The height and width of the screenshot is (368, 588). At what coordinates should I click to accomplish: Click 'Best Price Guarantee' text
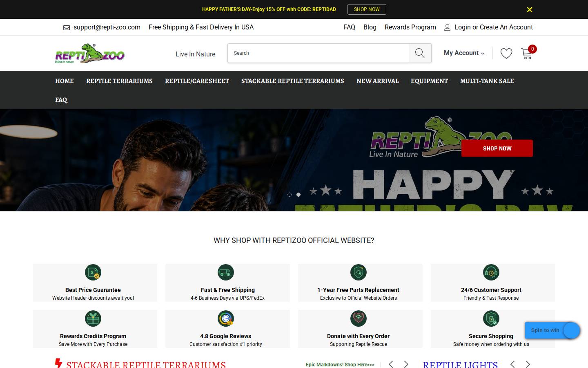93,290
